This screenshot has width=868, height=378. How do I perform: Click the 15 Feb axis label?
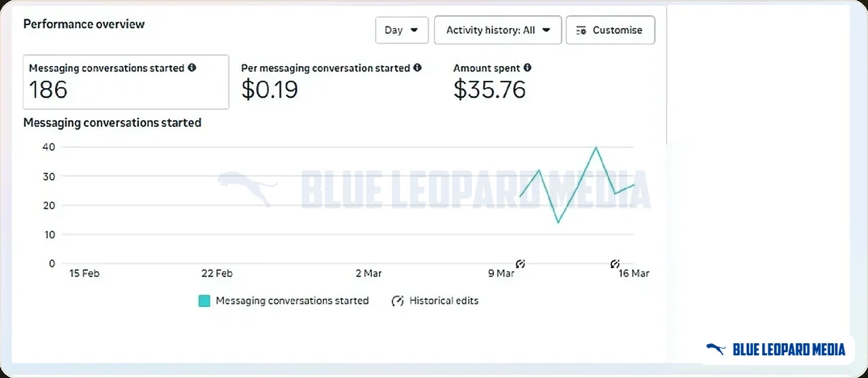point(84,273)
